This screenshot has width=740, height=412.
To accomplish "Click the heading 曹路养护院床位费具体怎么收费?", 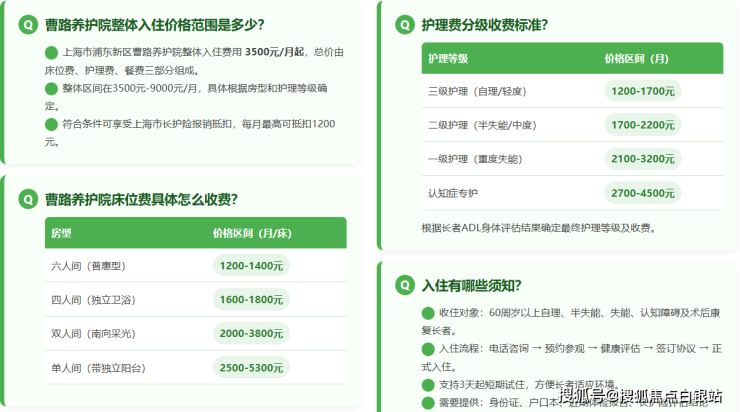I will 141,199.
